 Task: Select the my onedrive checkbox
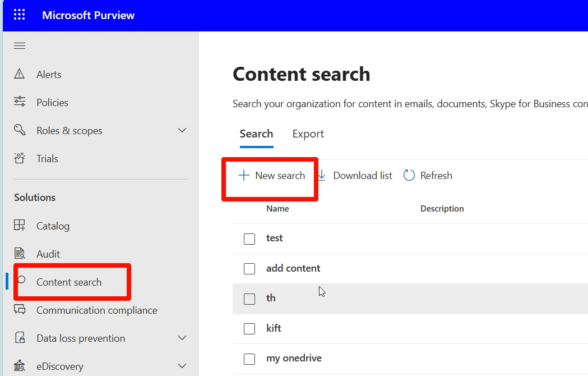tap(249, 359)
